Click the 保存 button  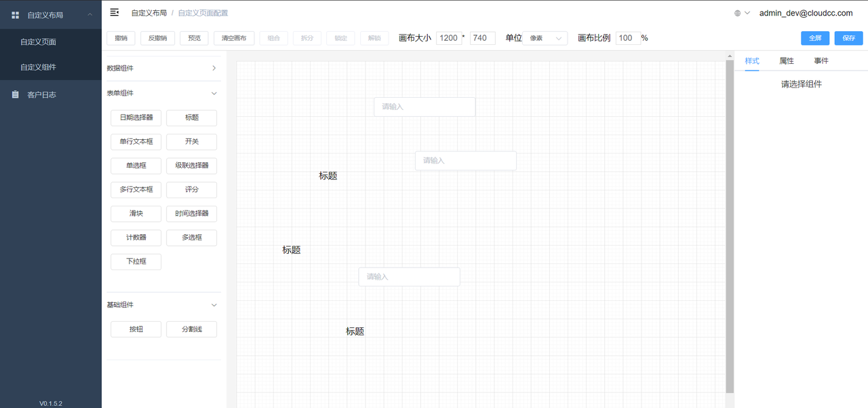(848, 38)
